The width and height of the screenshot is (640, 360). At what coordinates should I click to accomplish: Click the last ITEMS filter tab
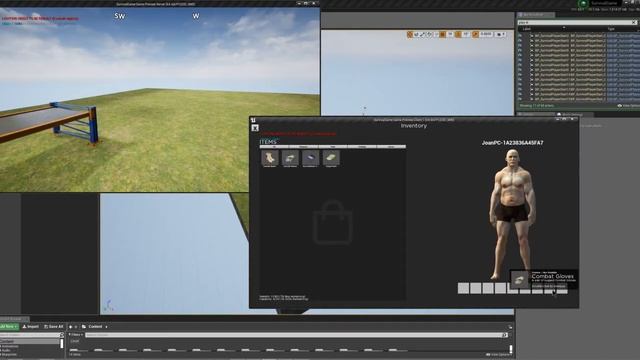[391, 147]
